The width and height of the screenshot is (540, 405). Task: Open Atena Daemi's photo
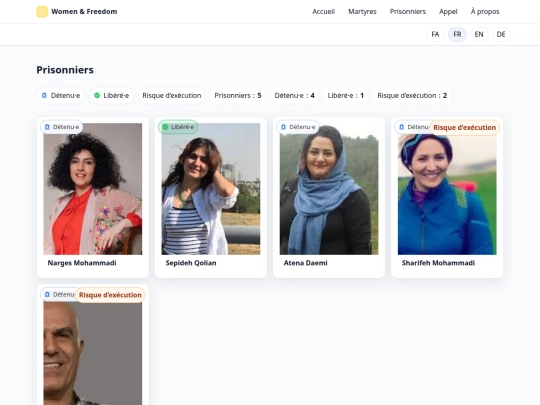coord(329,189)
